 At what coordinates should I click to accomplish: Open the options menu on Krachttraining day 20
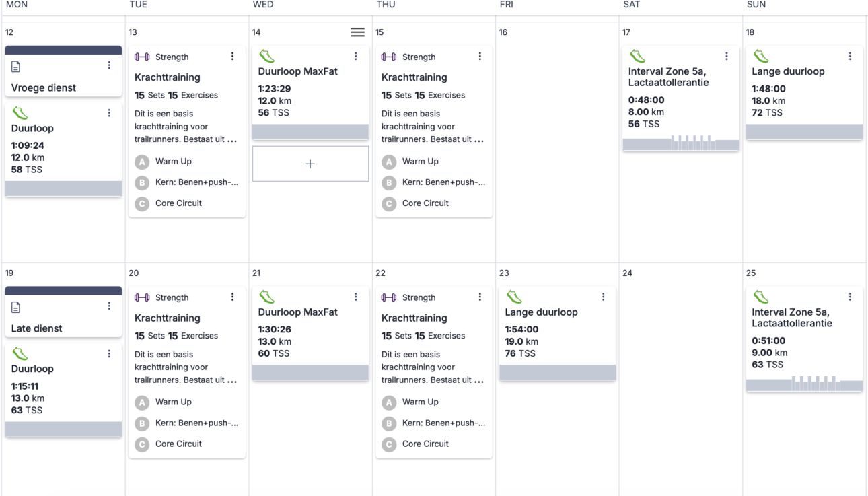232,296
